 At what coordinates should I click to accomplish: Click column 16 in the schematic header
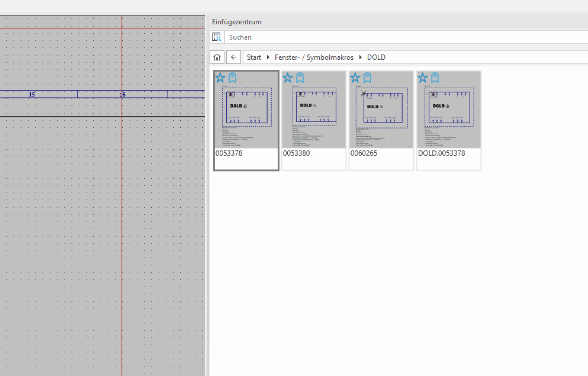[123, 95]
